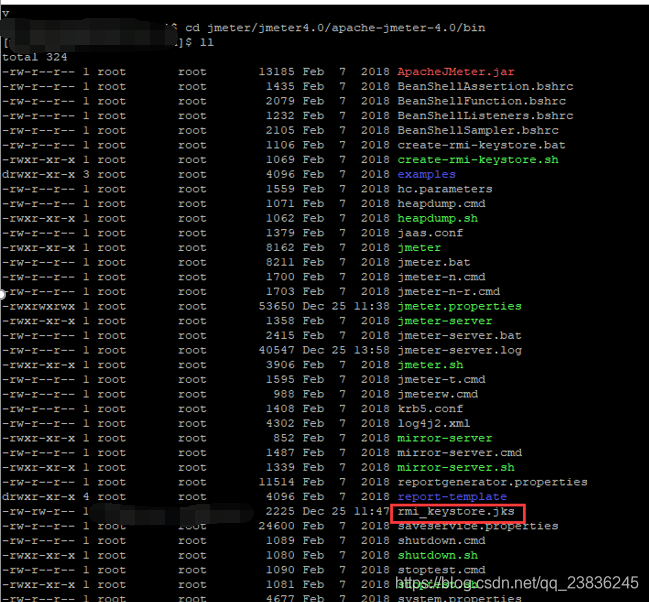Select jmeter-n-r.cmd filename
Screen dimensions: 649x602
click(x=448, y=292)
